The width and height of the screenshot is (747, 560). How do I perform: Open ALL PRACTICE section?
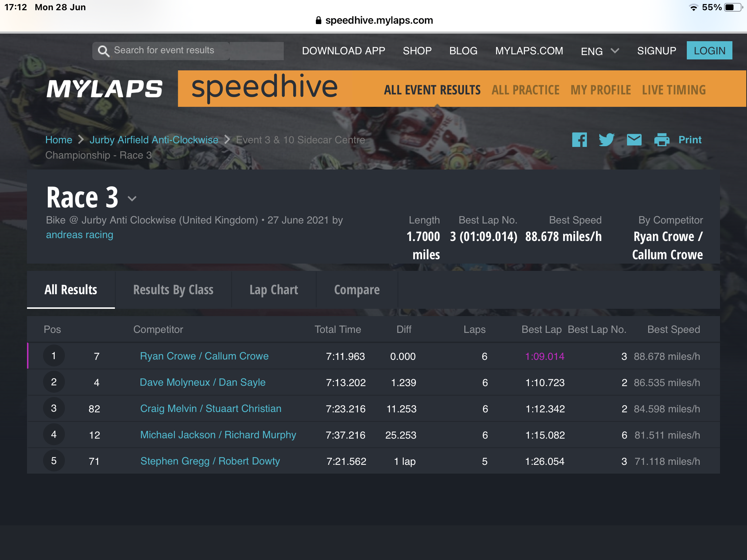tap(525, 90)
